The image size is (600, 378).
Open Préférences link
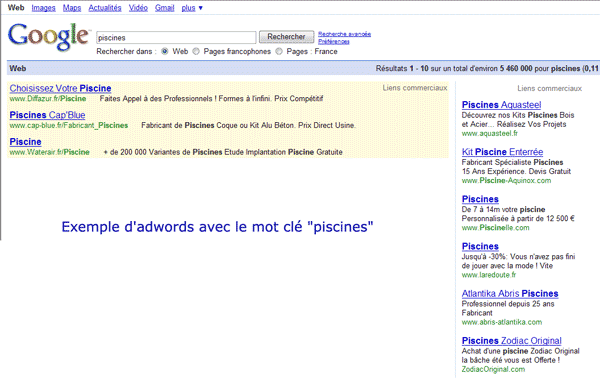[334, 41]
